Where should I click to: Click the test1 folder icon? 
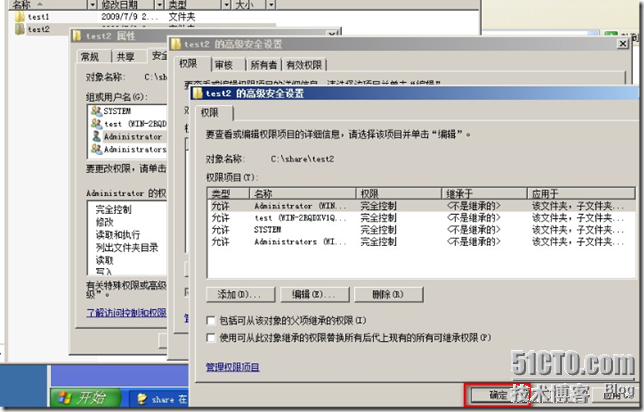click(x=19, y=17)
